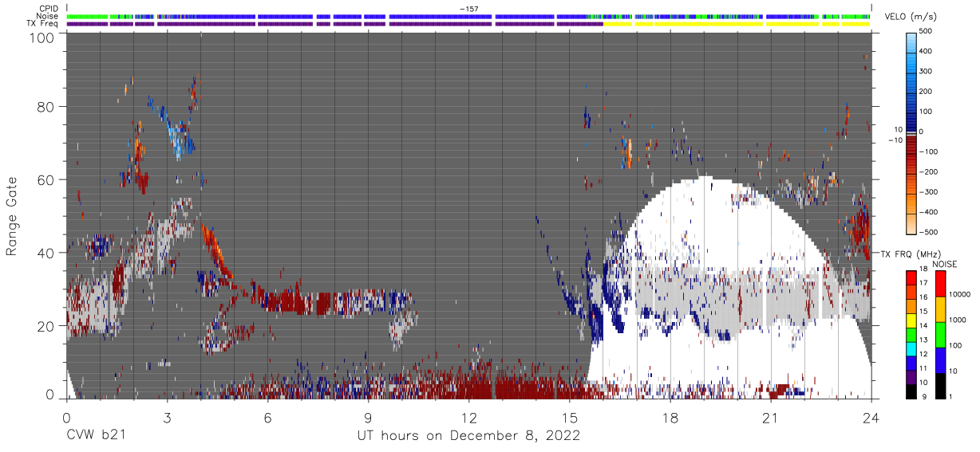Click the 12 tick on the UT hours axis
The width and height of the screenshot is (980, 452).
(x=468, y=417)
